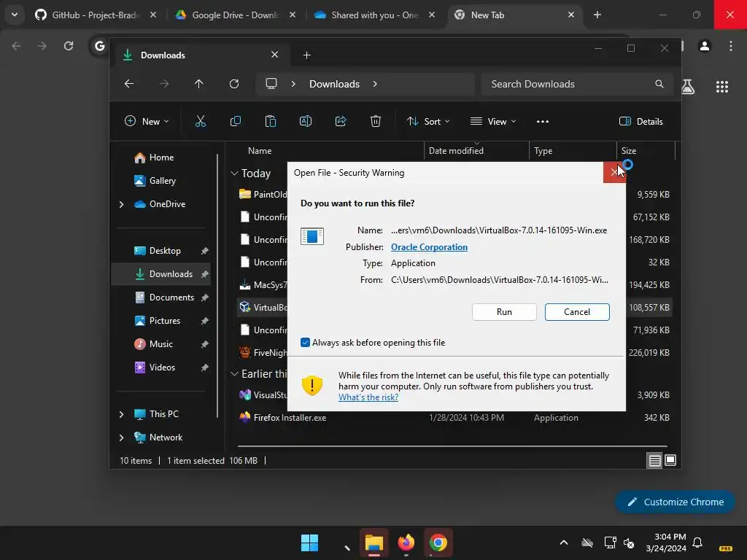Expand Network in navigation pane
747x560 pixels.
(122, 437)
